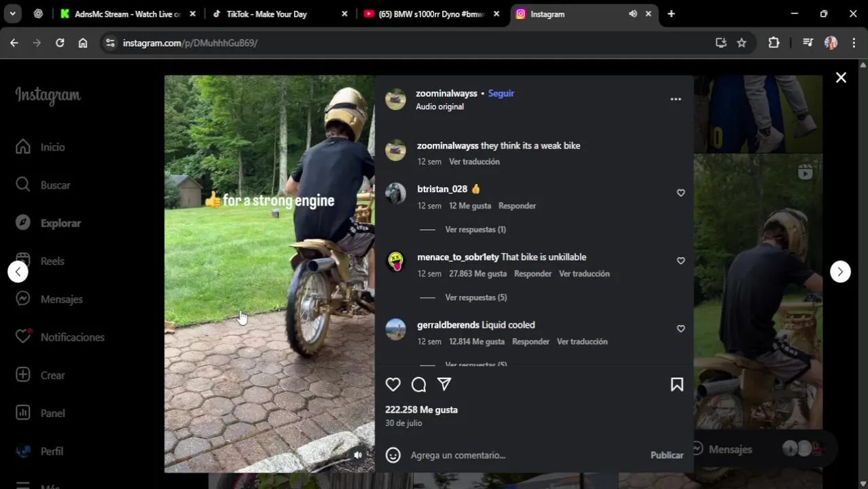This screenshot has height=489, width=868.
Task: Like menace_to_sobr1ety's comment
Action: coord(681,261)
